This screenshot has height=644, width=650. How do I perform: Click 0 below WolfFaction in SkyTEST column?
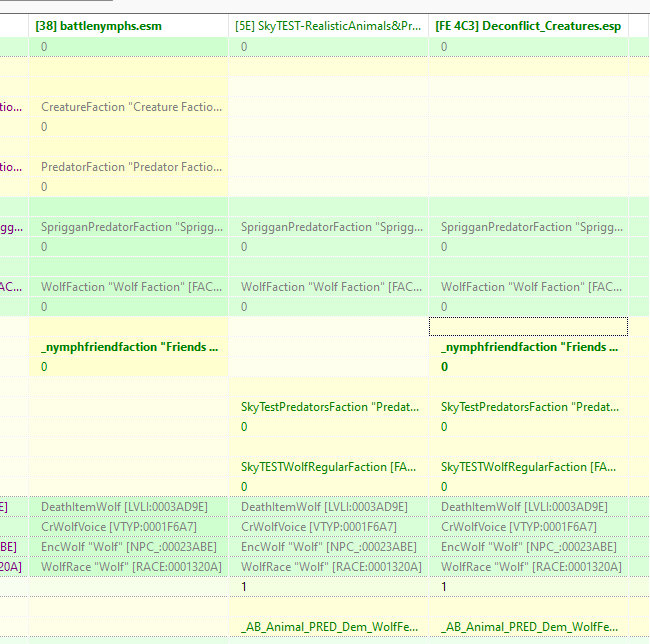coord(328,307)
